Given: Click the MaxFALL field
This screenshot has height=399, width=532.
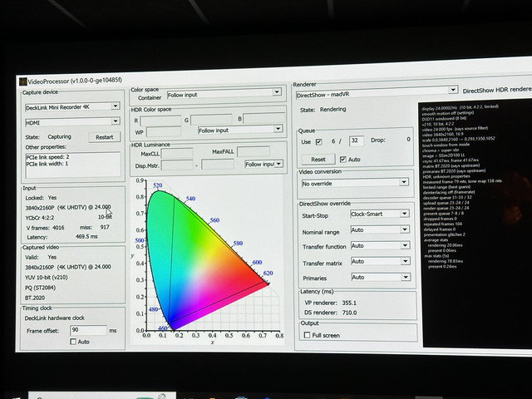Looking at the screenshot, I should (253, 151).
